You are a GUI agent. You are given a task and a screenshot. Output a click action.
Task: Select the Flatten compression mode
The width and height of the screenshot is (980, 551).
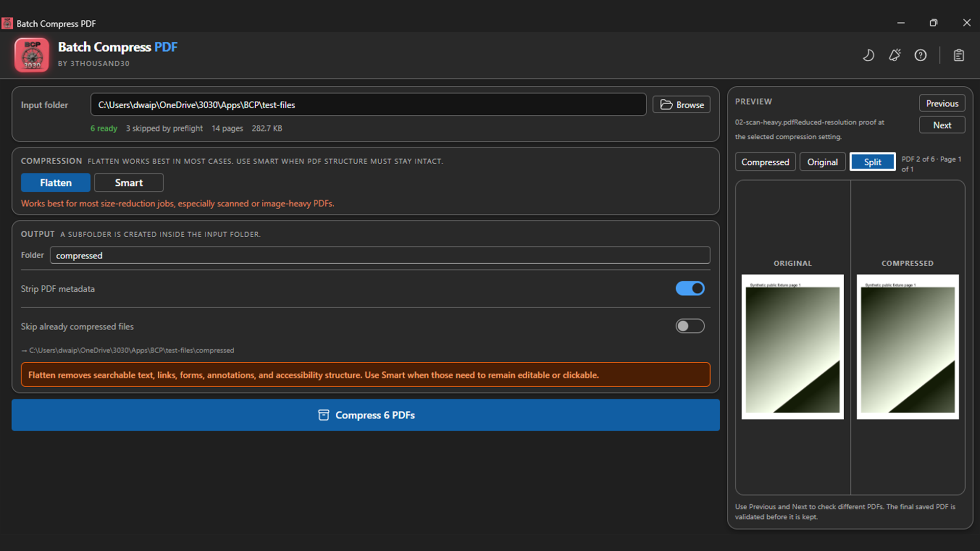coord(56,183)
